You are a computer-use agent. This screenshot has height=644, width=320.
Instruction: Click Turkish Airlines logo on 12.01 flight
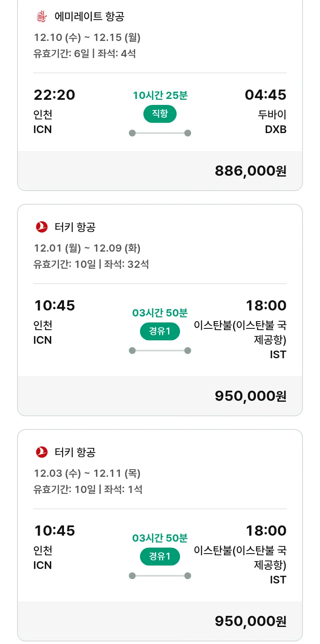42,227
